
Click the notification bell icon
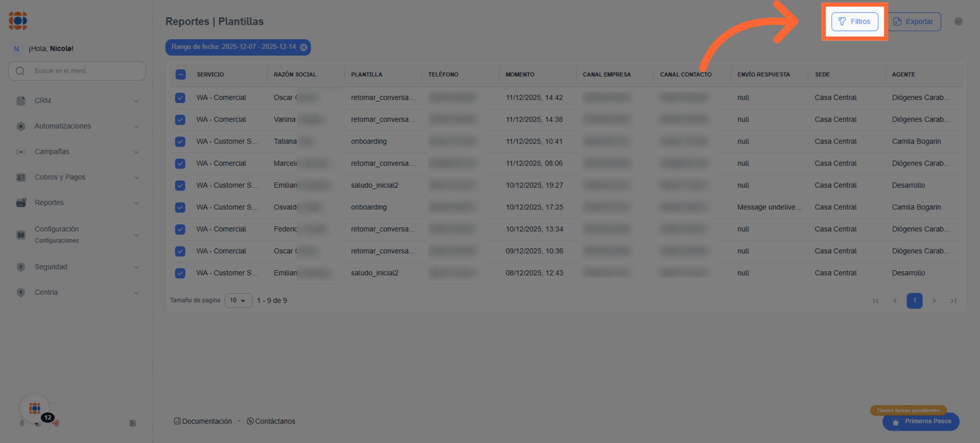pyautogui.click(x=22, y=423)
